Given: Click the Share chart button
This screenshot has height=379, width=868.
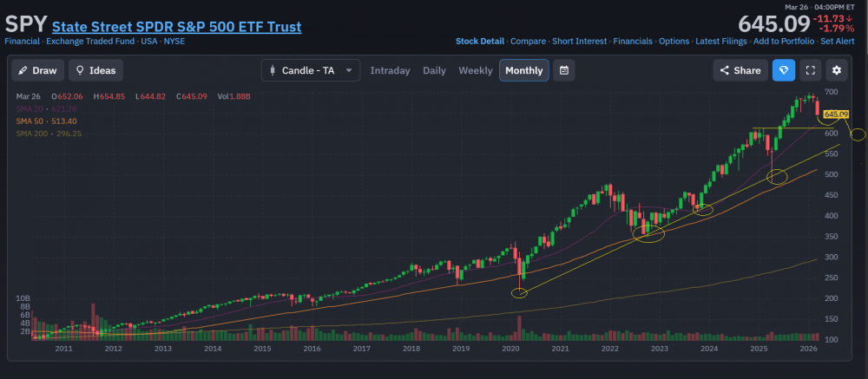Looking at the screenshot, I should point(740,70).
